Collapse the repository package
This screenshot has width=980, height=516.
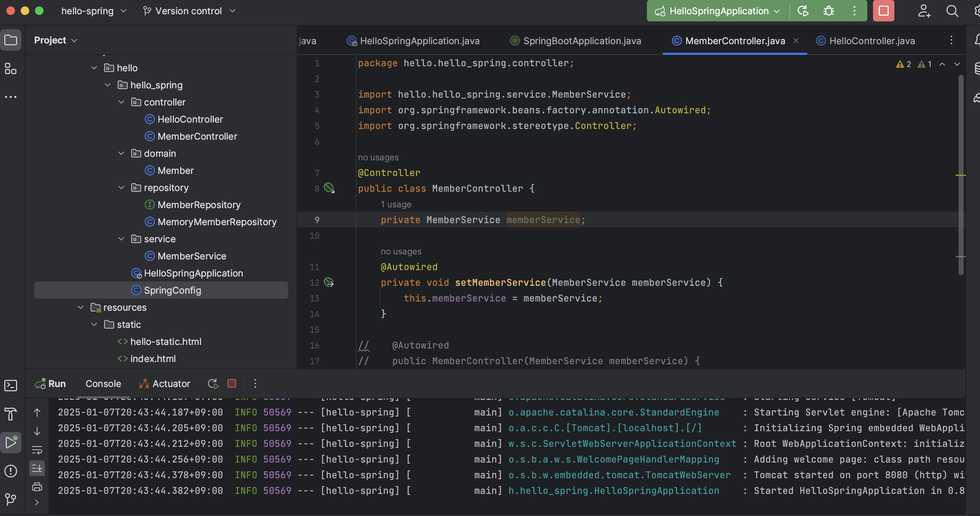pos(121,187)
